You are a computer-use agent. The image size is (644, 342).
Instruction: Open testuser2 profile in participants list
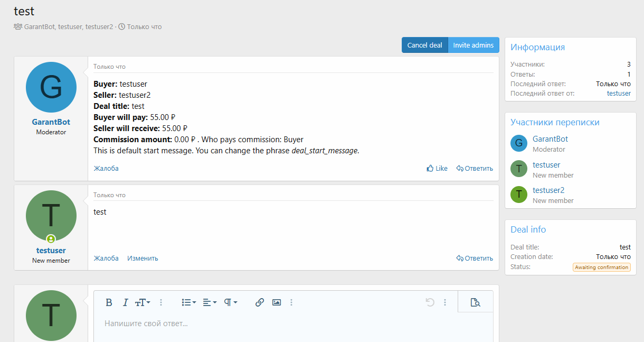tap(548, 190)
